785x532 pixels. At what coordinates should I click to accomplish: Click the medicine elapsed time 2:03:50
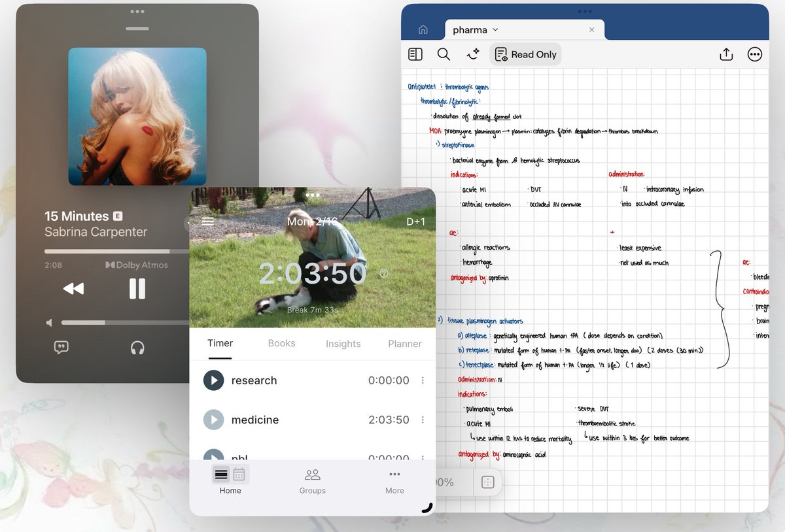[x=389, y=420]
